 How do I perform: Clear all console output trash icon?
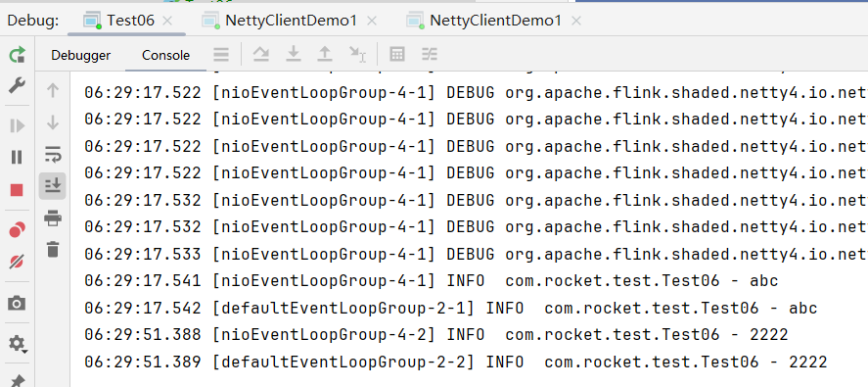(53, 249)
